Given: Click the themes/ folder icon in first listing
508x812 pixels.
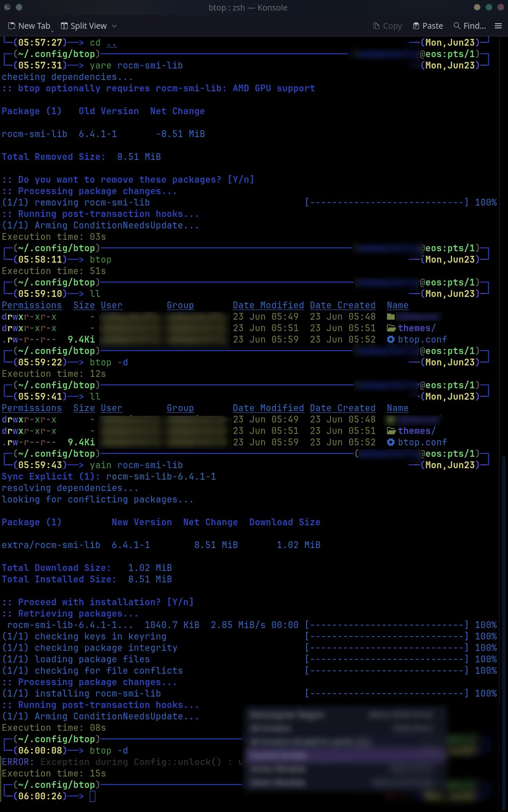Looking at the screenshot, I should (x=391, y=328).
